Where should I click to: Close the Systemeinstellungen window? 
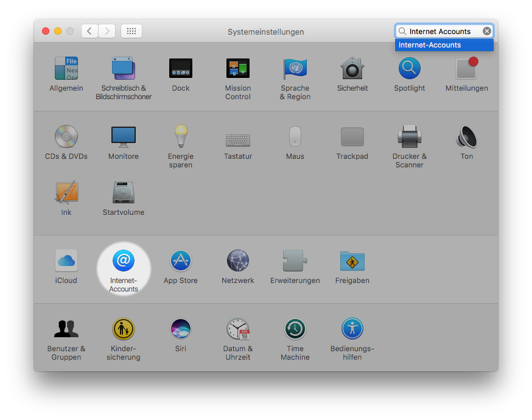[x=46, y=31]
